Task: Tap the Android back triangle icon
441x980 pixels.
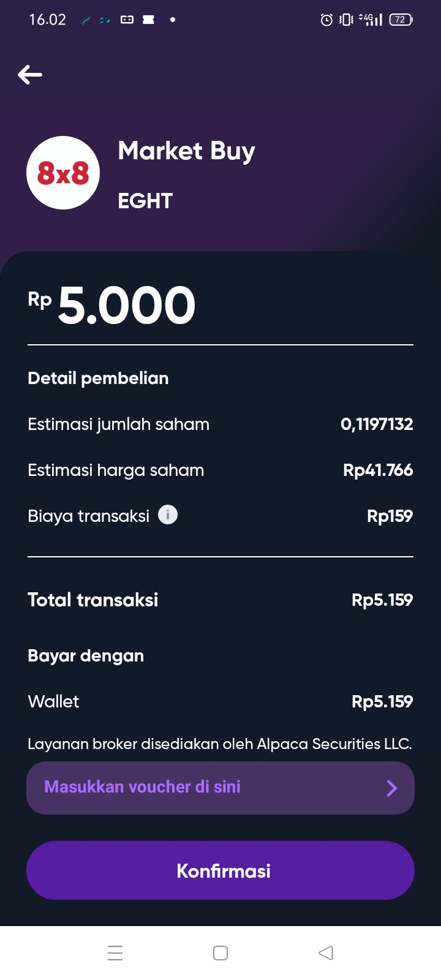Action: (x=326, y=953)
